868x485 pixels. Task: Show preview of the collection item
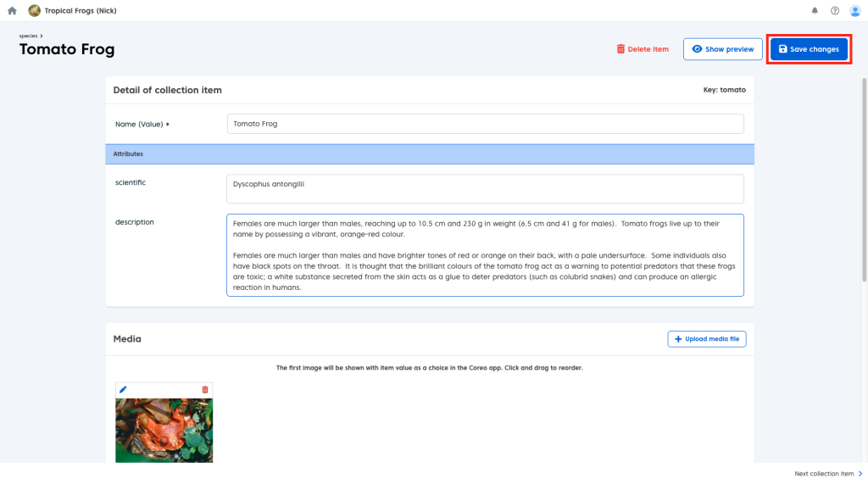coord(722,49)
